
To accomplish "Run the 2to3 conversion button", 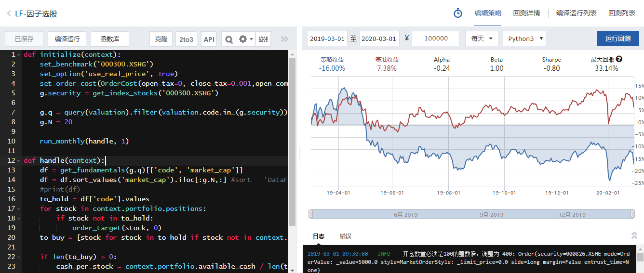I will coord(187,39).
